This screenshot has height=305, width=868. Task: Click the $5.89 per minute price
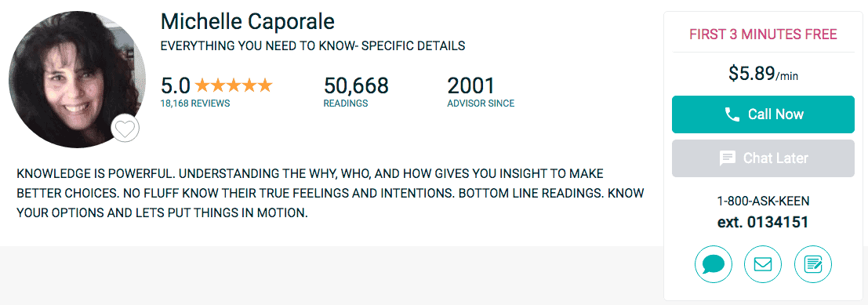[x=763, y=74]
